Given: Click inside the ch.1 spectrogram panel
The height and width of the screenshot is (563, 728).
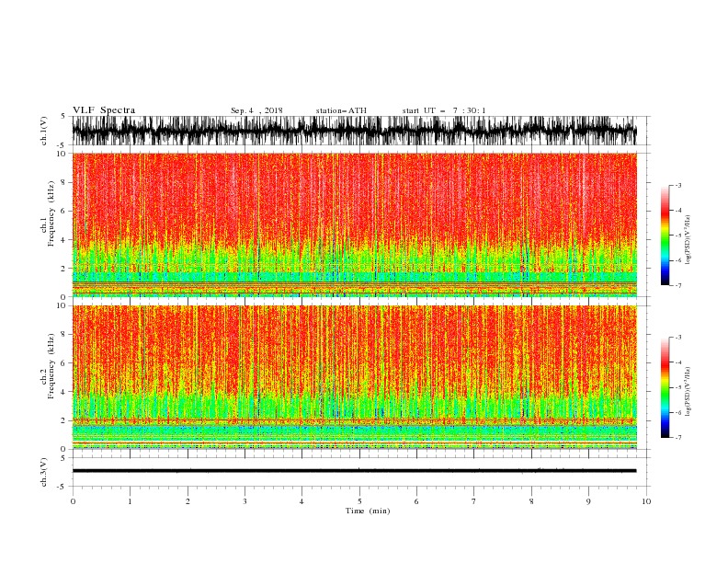Looking at the screenshot, I should point(354,224).
